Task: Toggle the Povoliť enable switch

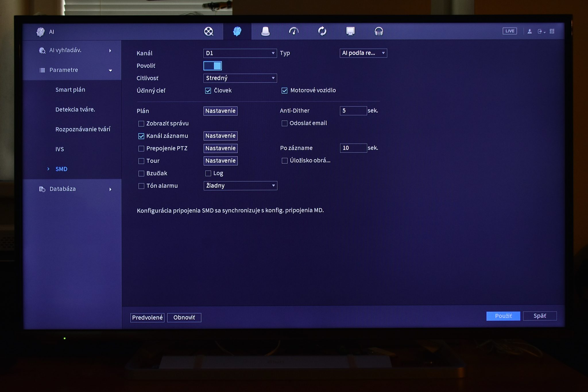Action: (x=212, y=66)
